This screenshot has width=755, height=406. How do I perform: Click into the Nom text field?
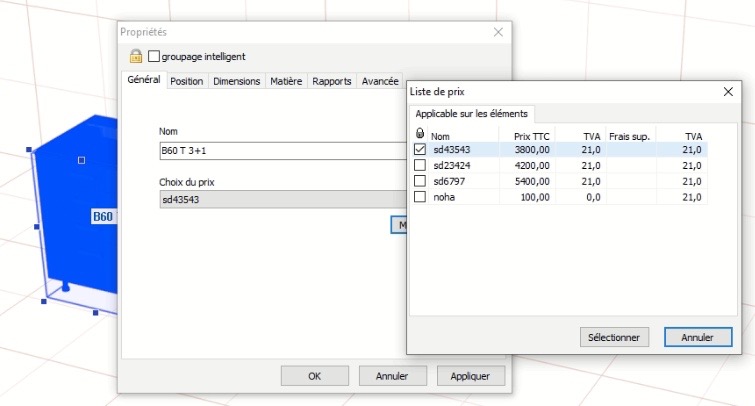[270, 152]
